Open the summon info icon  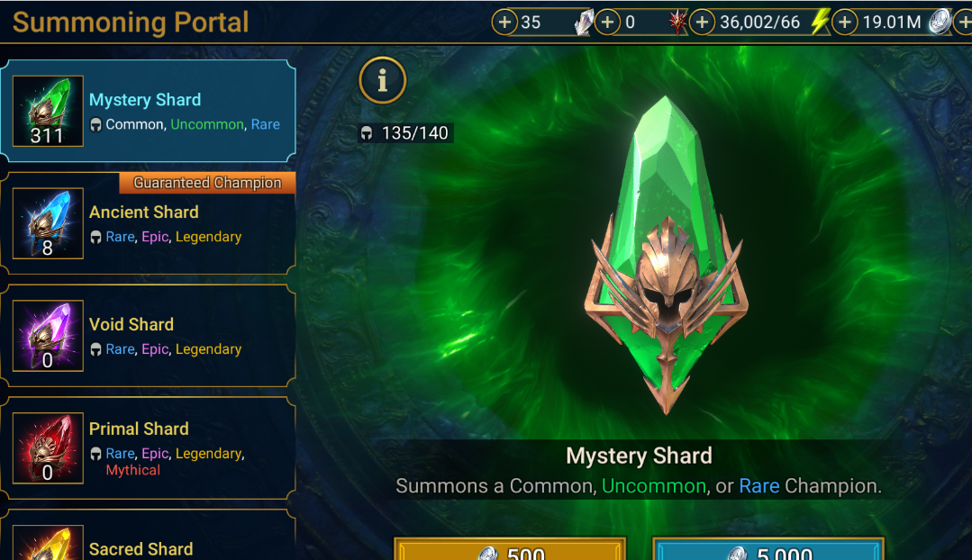[383, 80]
